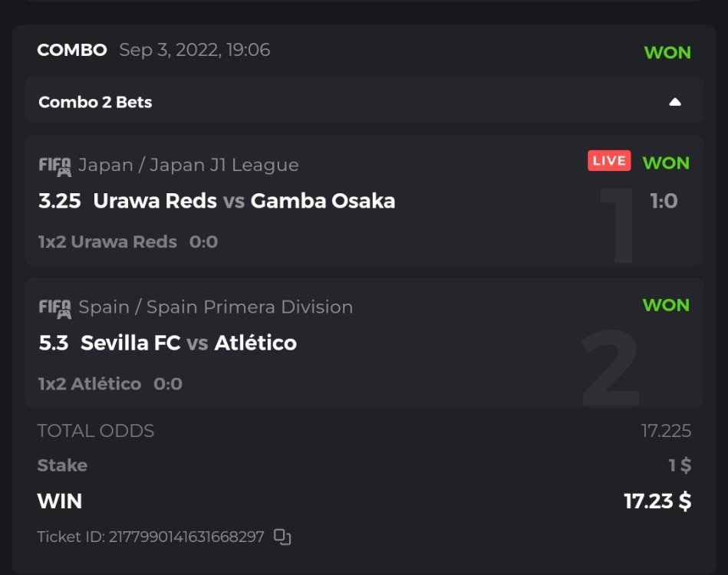The image size is (728, 575).
Task: Click the Ticket ID number text
Action: pyautogui.click(x=150, y=537)
